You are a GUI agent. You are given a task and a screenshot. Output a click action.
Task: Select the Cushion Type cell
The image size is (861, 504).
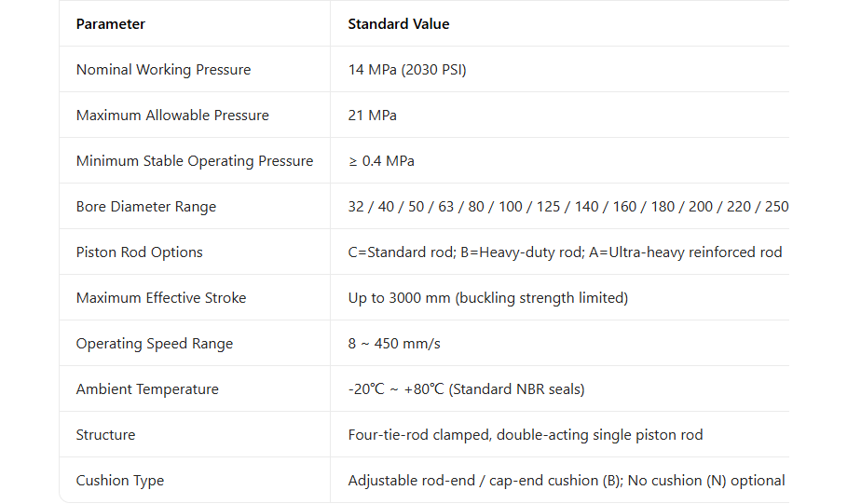(120, 481)
